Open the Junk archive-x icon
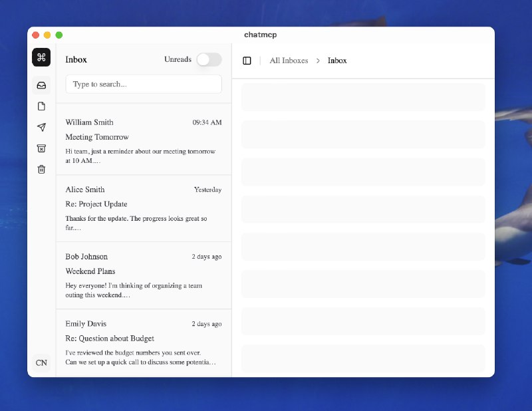 point(41,148)
